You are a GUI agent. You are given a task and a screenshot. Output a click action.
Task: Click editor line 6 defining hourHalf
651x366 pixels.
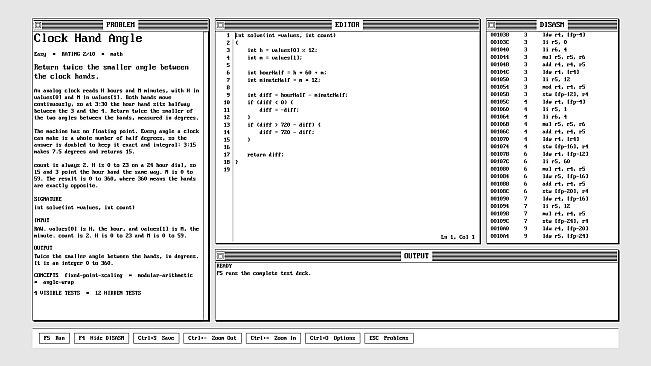tap(287, 73)
